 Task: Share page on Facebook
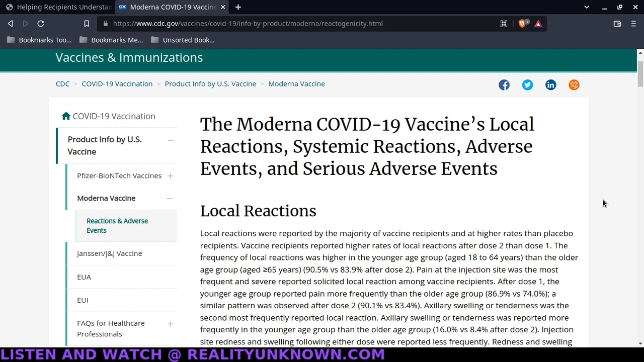[x=504, y=85]
